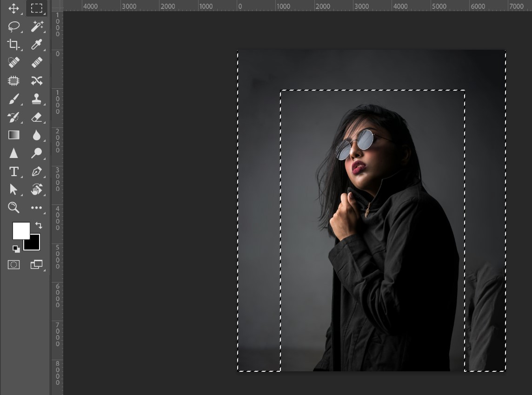532x395 pixels.
Task: Select the Dodge tool
Action: click(37, 153)
